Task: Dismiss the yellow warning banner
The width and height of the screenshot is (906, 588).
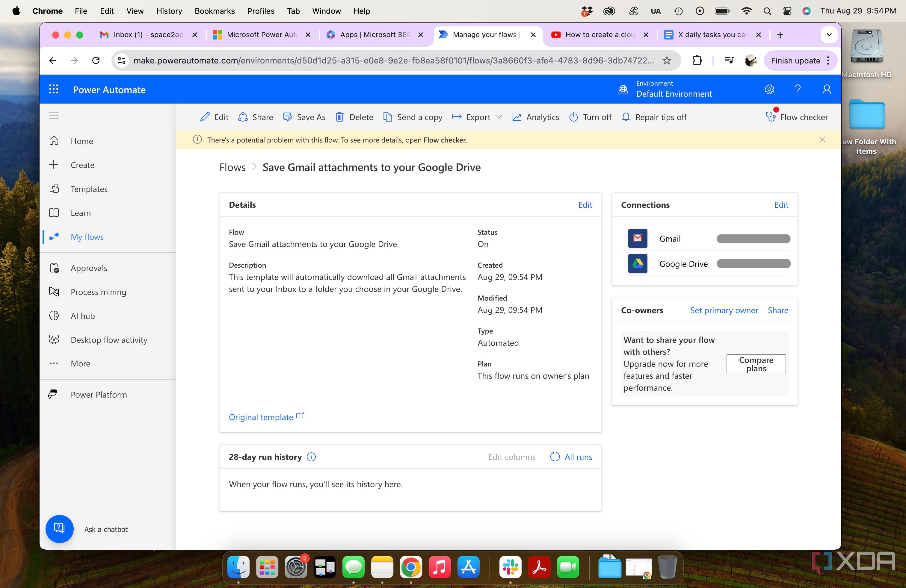Action: (822, 140)
